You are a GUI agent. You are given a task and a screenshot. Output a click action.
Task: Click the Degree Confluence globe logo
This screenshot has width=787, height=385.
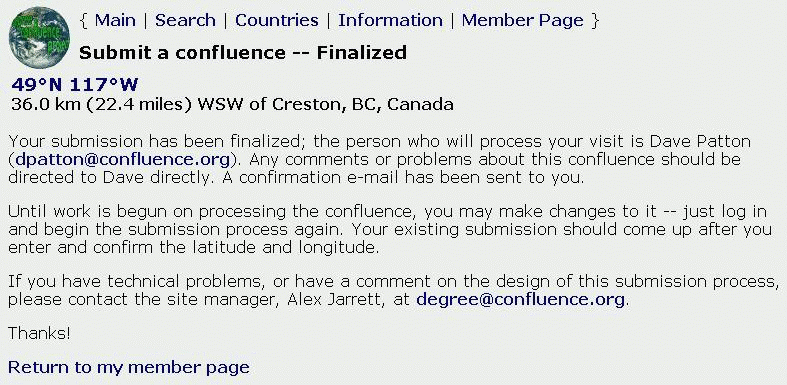39,37
